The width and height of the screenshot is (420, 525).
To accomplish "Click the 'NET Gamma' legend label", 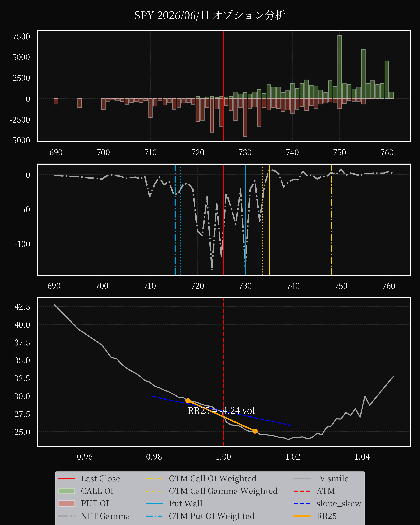I will 105,516.
